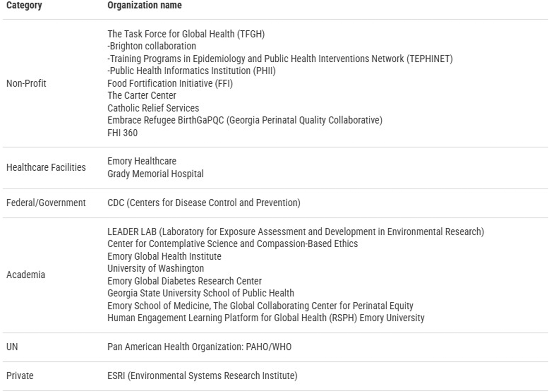Click the Category column header

(x=24, y=5)
